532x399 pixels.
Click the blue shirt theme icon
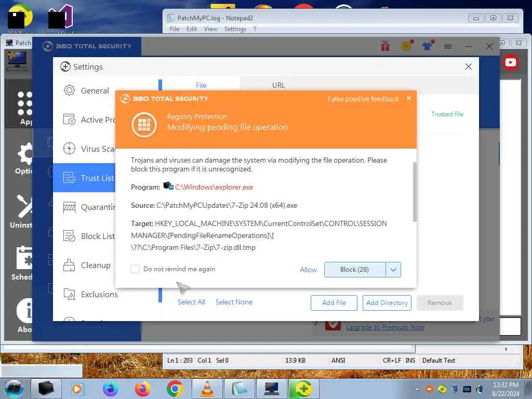point(428,45)
